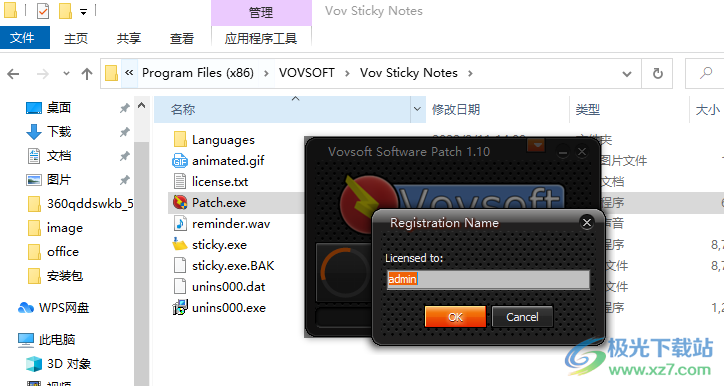
Task: Open 3D 对象 in navigation pane
Action: (69, 364)
